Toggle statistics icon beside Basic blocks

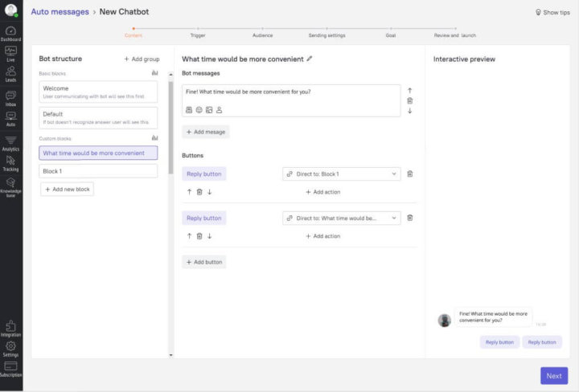(154, 73)
